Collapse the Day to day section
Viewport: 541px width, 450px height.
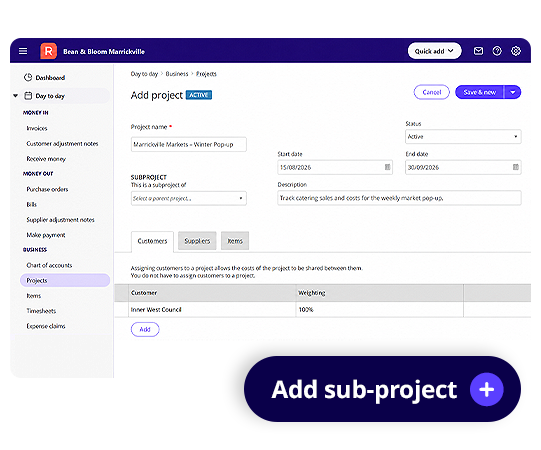point(16,96)
